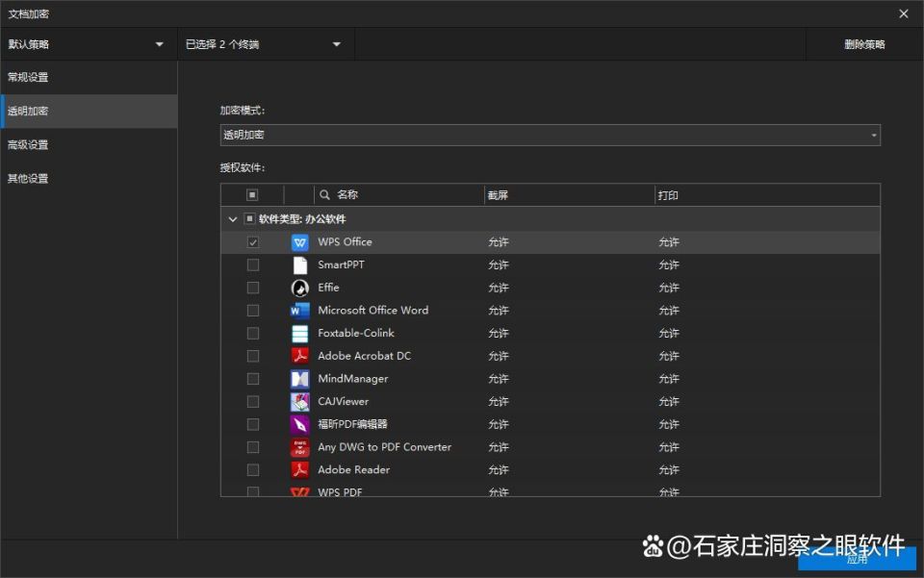The width and height of the screenshot is (924, 578).
Task: Click the Foxtable-Colink icon
Action: point(300,334)
